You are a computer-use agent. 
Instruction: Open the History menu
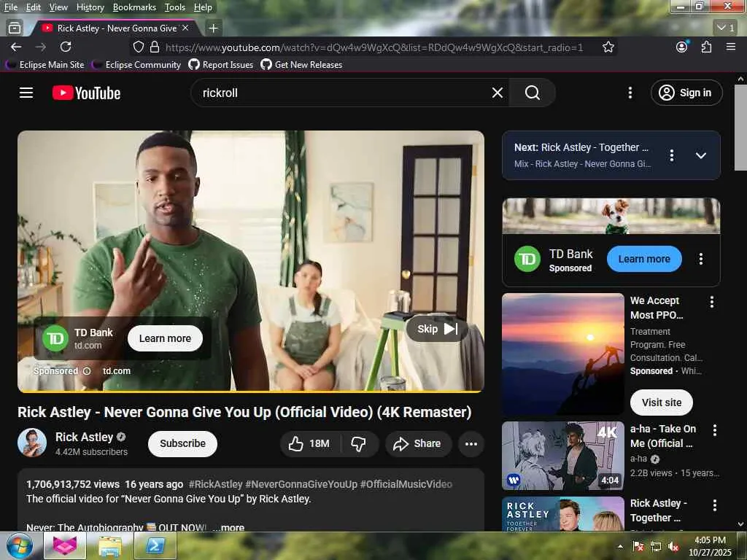click(x=90, y=7)
